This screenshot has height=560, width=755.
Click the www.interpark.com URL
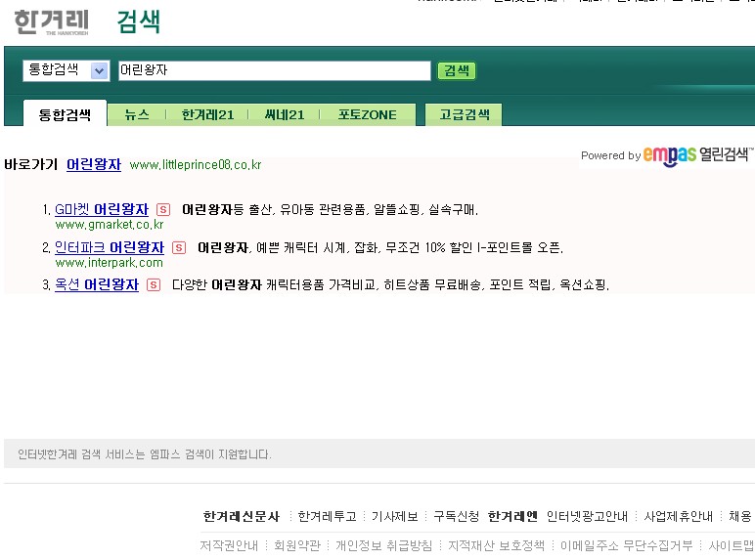(x=110, y=263)
